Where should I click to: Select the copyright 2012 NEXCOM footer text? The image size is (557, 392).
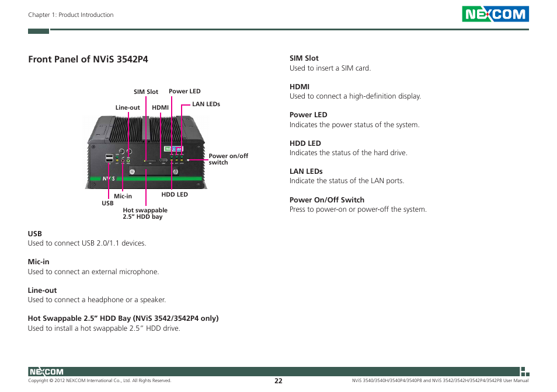[99, 381]
